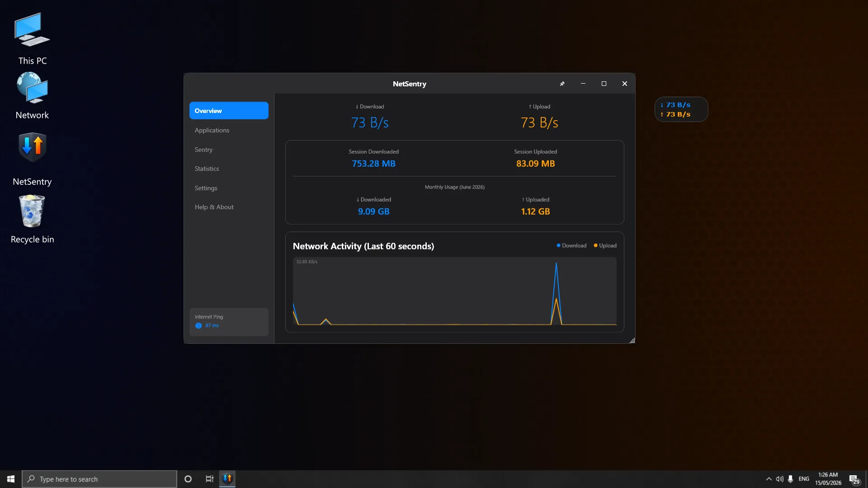
Task: Maximize the NetSentry window
Action: [x=604, y=84]
